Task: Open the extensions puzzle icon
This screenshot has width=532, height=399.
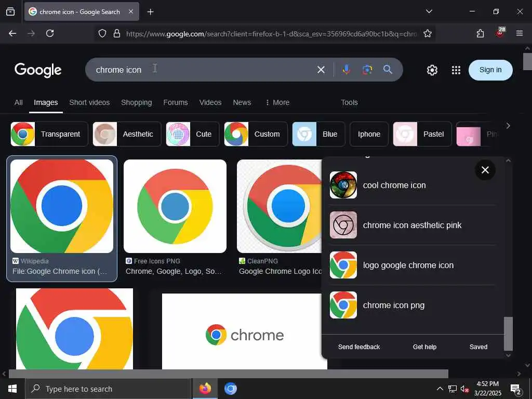Action: pyautogui.click(x=480, y=33)
